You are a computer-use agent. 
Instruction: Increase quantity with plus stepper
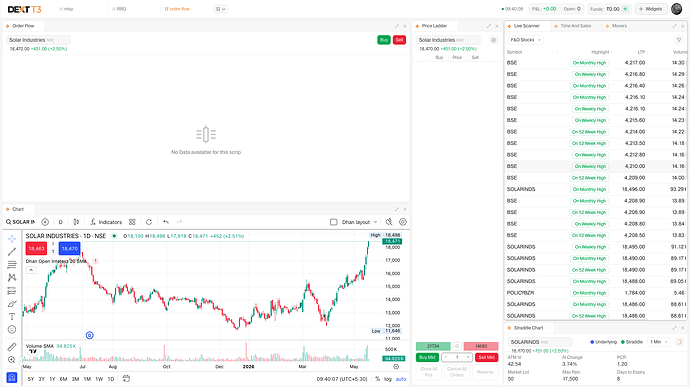coord(468,358)
